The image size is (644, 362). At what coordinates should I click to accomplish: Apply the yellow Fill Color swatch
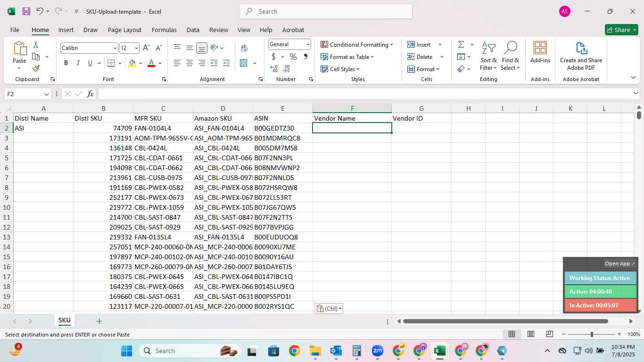pyautogui.click(x=132, y=63)
